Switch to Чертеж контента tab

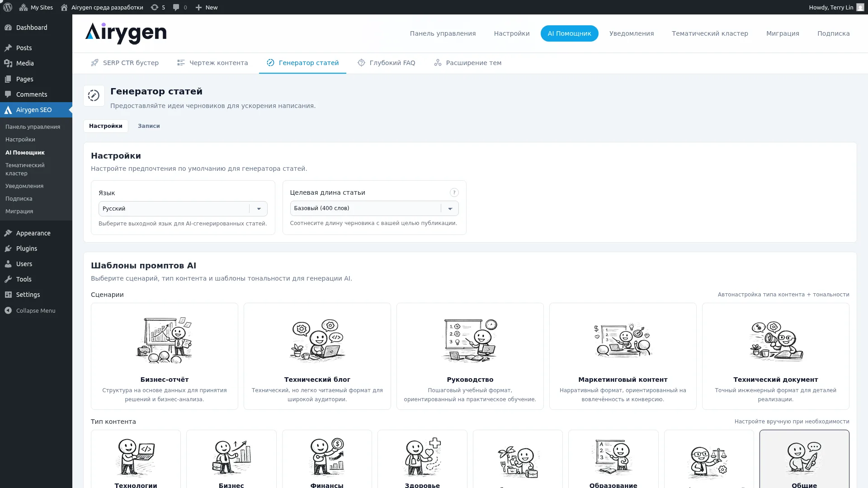212,63
